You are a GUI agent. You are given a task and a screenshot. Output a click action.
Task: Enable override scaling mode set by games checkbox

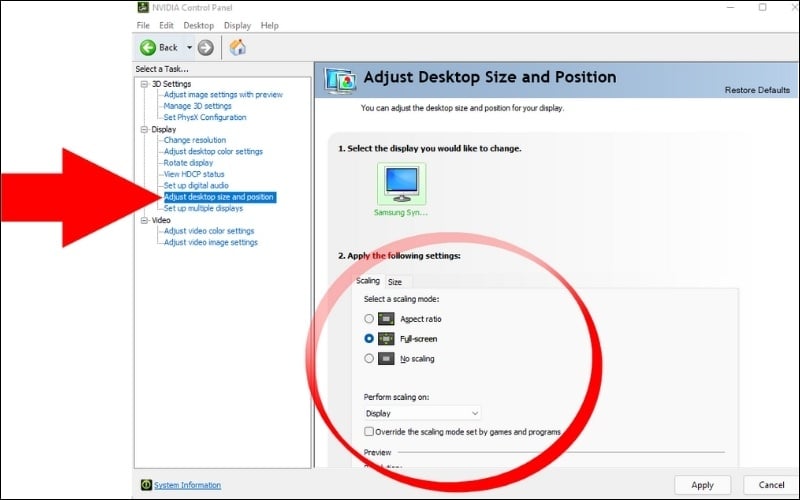click(x=370, y=432)
